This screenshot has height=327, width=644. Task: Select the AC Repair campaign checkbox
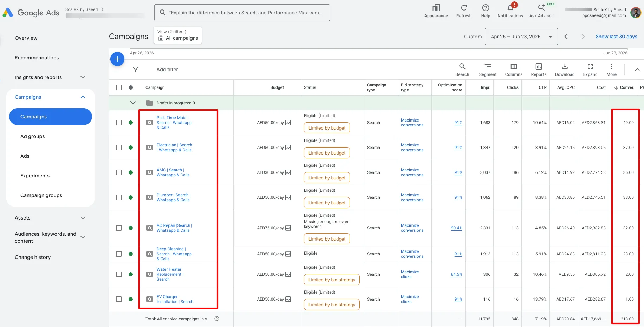point(119,228)
